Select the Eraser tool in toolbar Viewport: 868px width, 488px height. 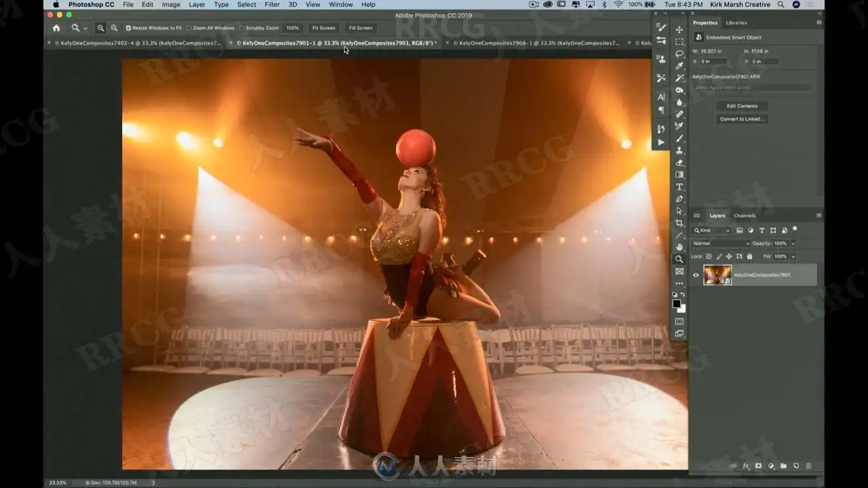pos(679,163)
